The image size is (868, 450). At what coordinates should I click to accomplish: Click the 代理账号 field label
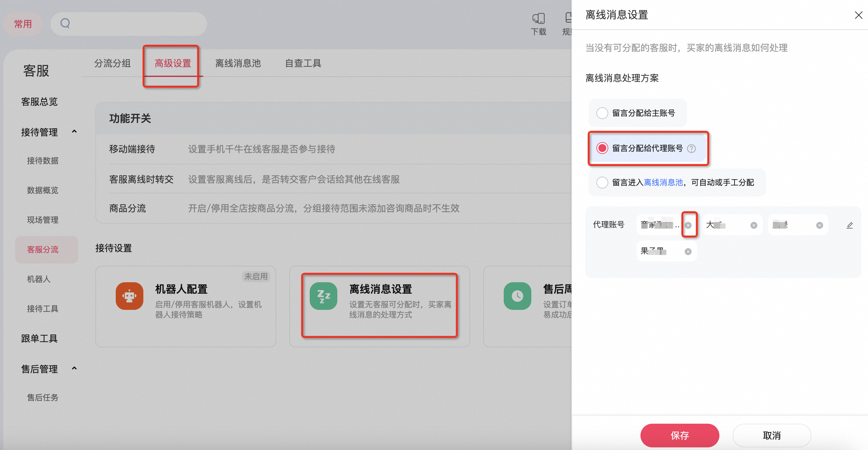coord(609,225)
